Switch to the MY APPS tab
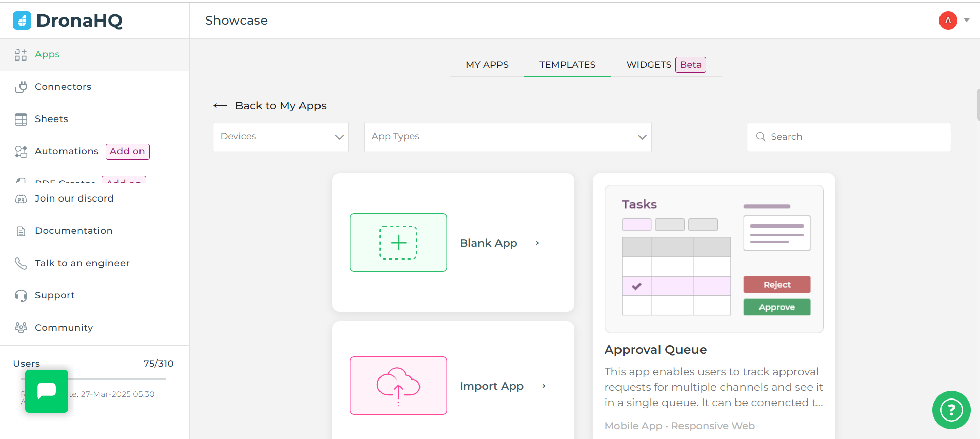 (x=487, y=65)
